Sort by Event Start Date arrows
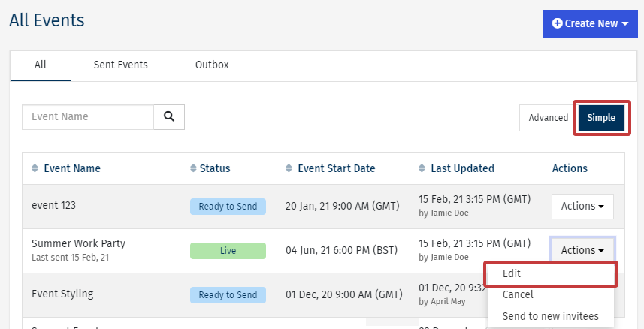 (x=290, y=168)
